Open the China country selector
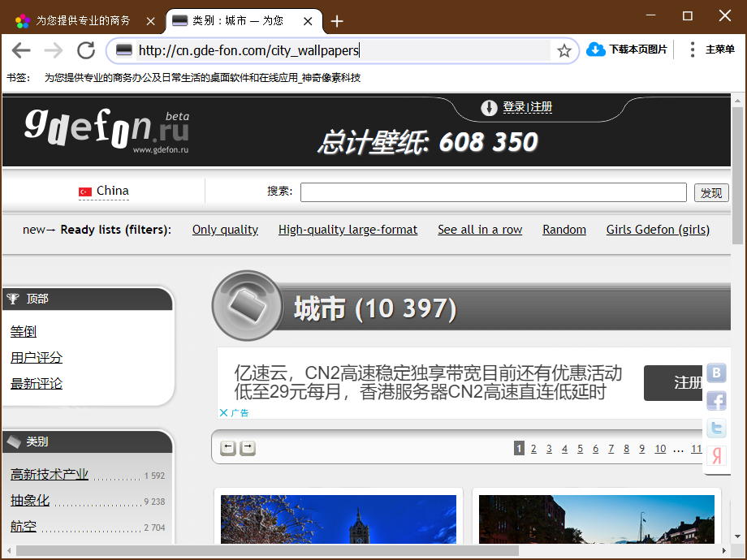747x560 pixels. pos(104,191)
